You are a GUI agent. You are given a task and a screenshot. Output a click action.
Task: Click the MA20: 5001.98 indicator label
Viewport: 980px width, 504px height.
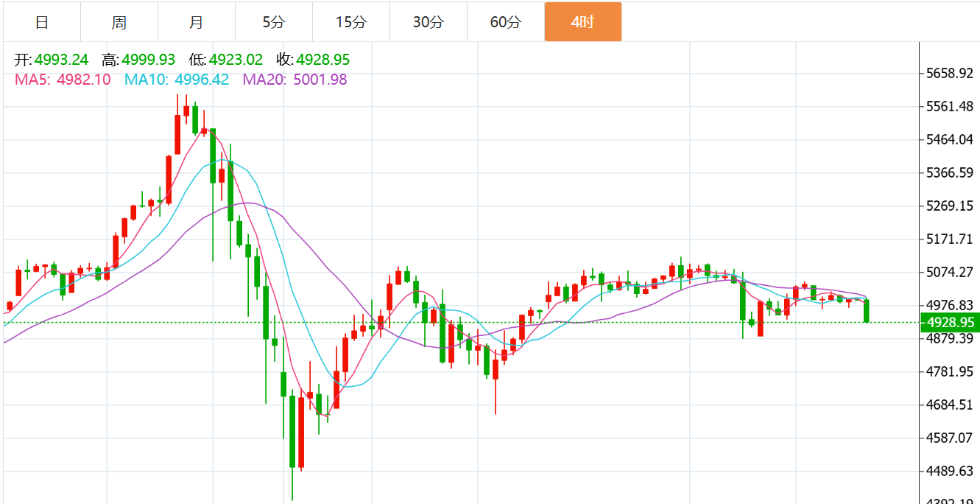pos(295,80)
